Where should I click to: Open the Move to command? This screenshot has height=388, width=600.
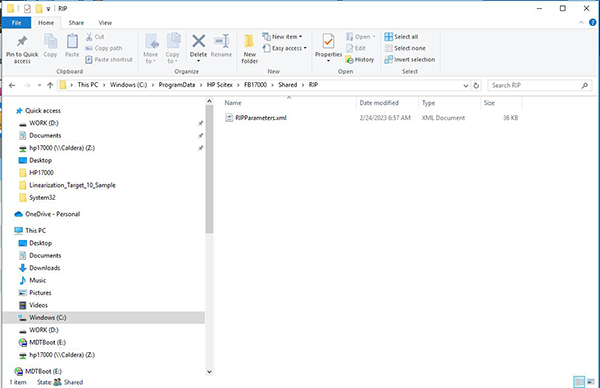pos(151,48)
